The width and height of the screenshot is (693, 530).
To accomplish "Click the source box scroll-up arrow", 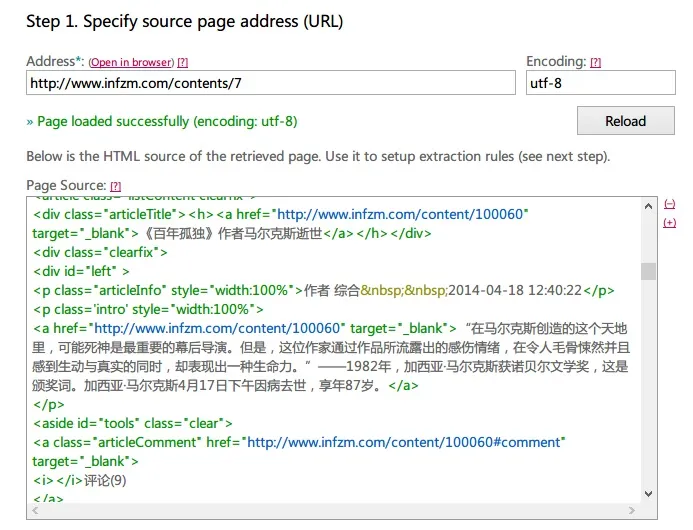I will click(648, 206).
